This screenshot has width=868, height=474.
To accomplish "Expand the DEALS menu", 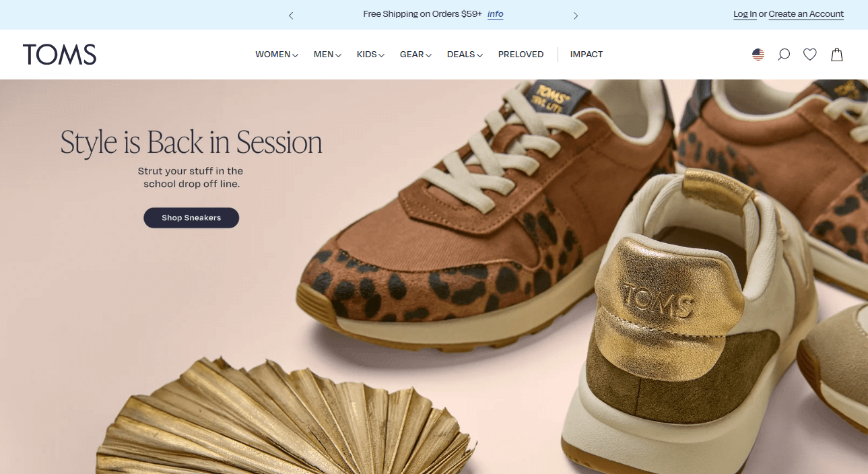I will 465,55.
